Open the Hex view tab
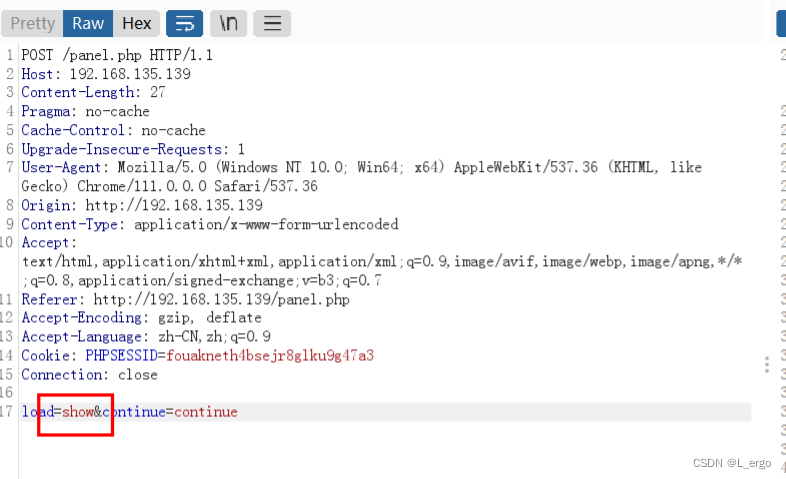The image size is (786, 479). tap(136, 24)
